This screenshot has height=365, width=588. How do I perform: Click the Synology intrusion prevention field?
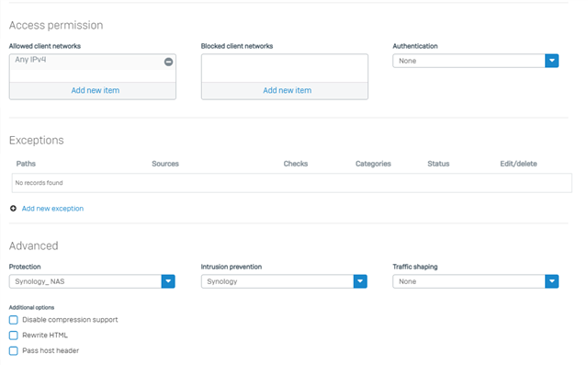277,281
